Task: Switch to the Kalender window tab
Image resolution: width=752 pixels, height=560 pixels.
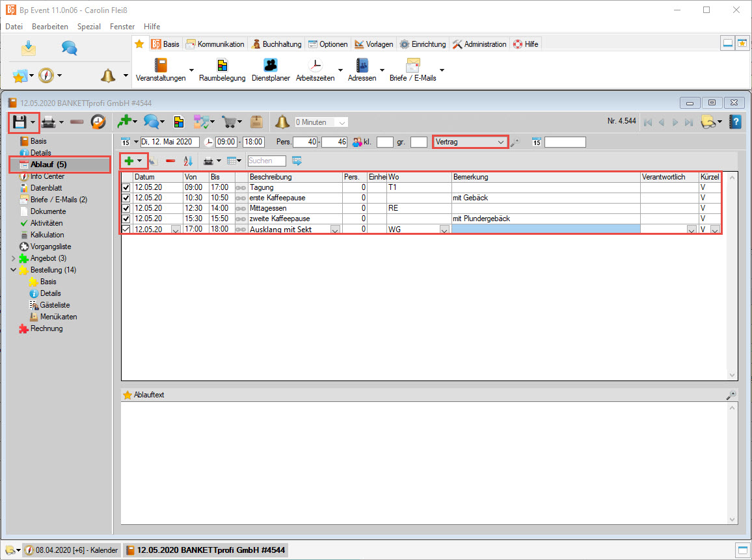Action: (72, 550)
